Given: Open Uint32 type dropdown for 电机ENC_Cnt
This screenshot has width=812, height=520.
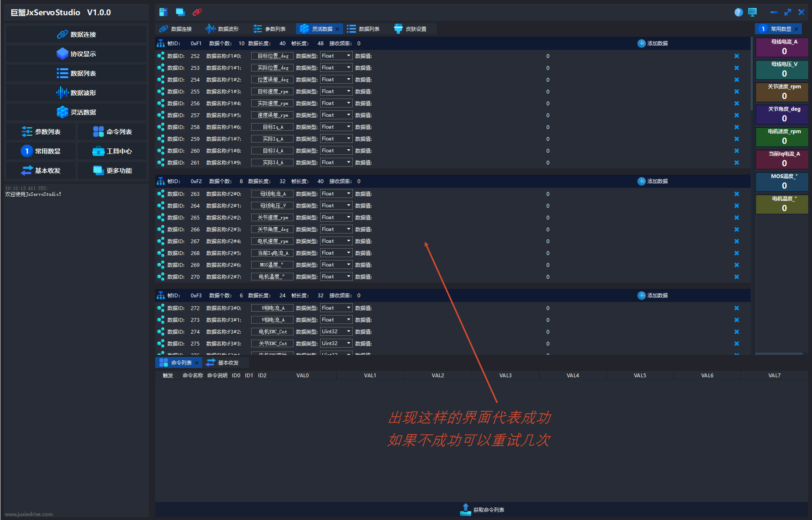Looking at the screenshot, I should click(x=336, y=331).
